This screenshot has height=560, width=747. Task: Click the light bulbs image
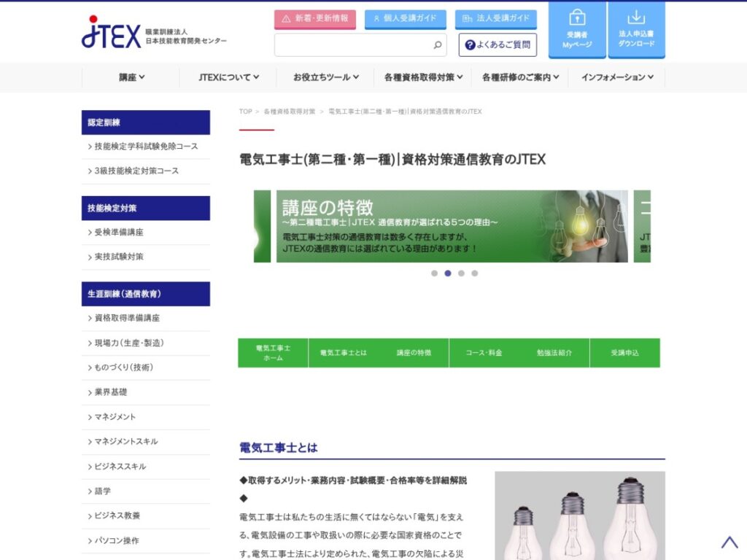[x=580, y=516]
